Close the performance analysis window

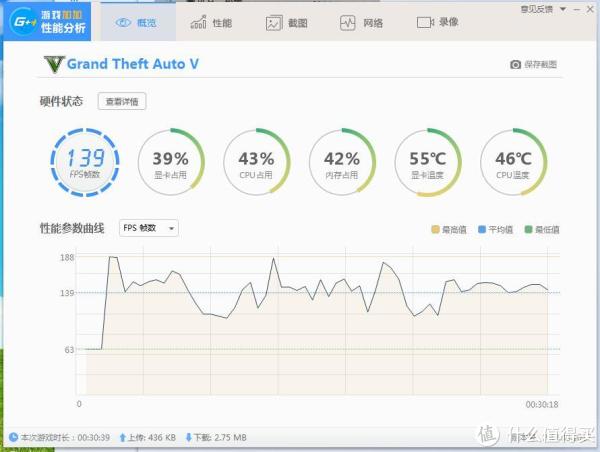[x=590, y=9]
